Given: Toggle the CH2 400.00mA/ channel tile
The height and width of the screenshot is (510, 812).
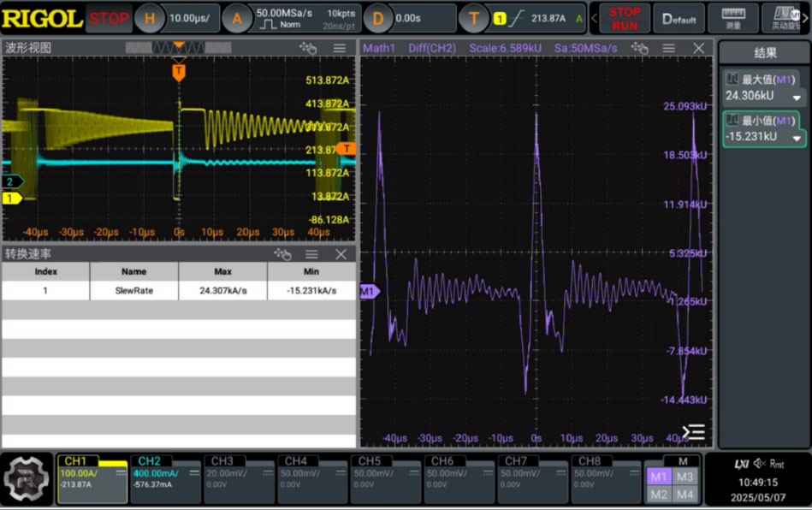Looking at the screenshot, I should click(166, 479).
